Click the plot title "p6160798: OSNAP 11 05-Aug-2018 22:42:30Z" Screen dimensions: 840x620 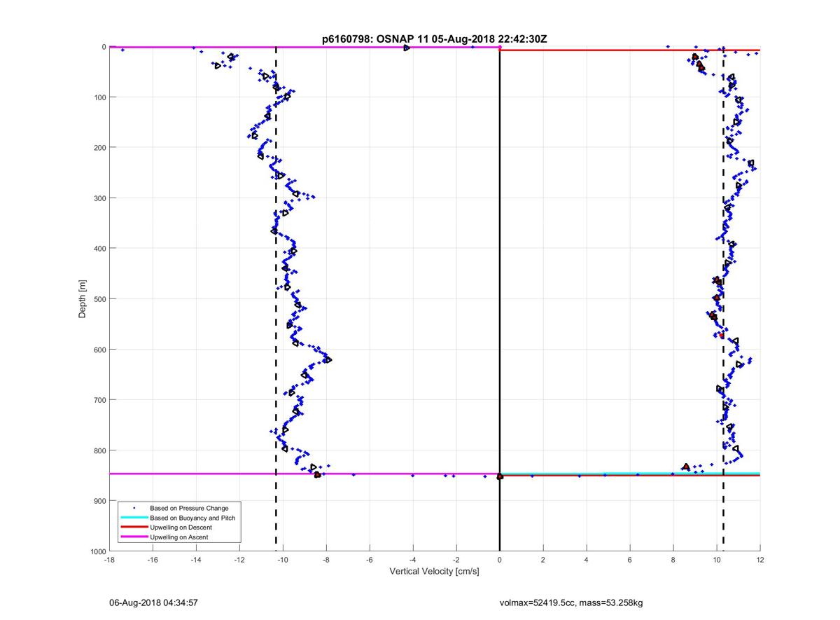click(434, 39)
